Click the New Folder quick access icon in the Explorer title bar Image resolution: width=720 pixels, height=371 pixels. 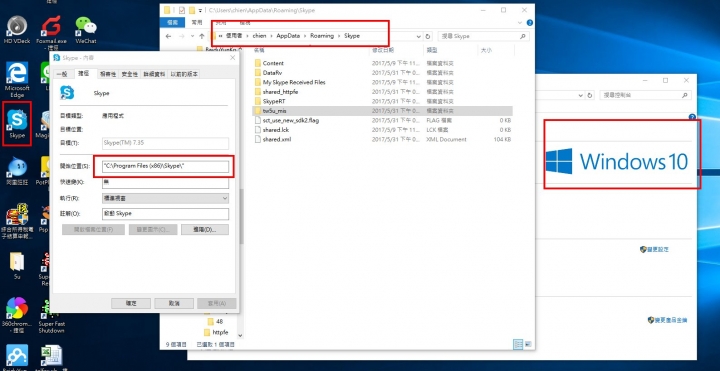(x=192, y=10)
